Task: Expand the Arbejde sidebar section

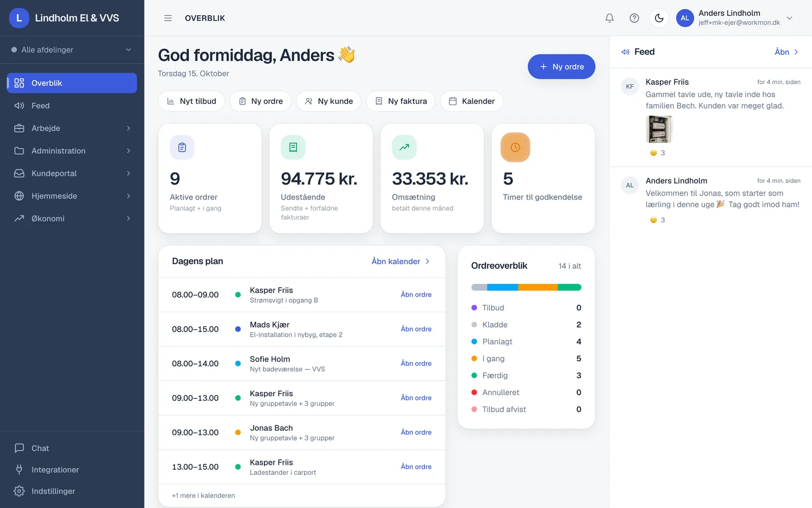Action: tap(72, 128)
